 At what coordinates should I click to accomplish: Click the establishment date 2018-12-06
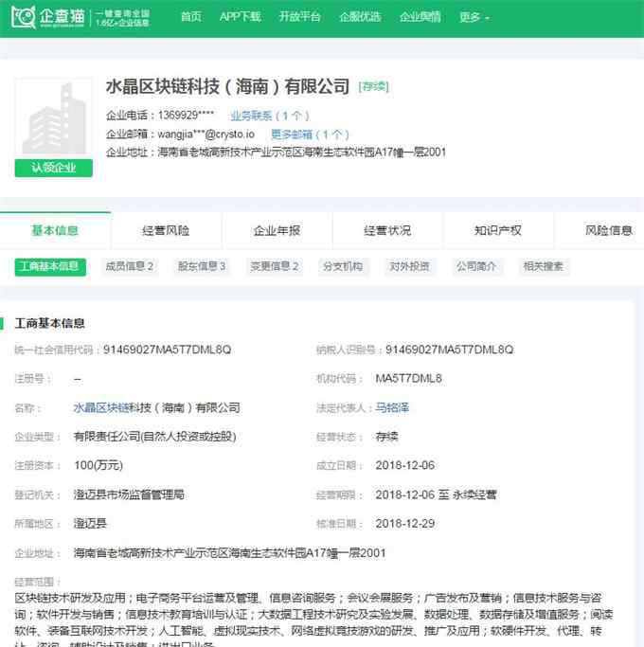click(405, 465)
